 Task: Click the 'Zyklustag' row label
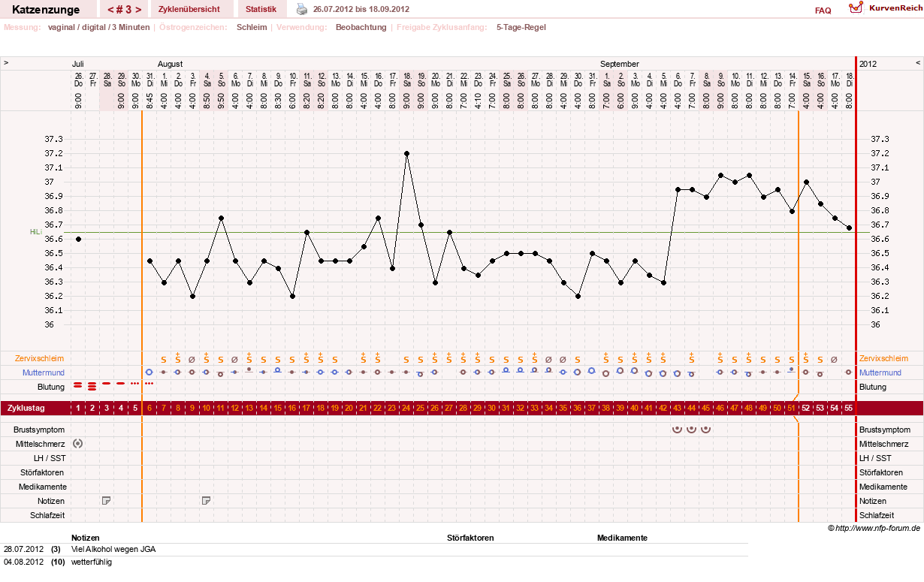(x=26, y=408)
